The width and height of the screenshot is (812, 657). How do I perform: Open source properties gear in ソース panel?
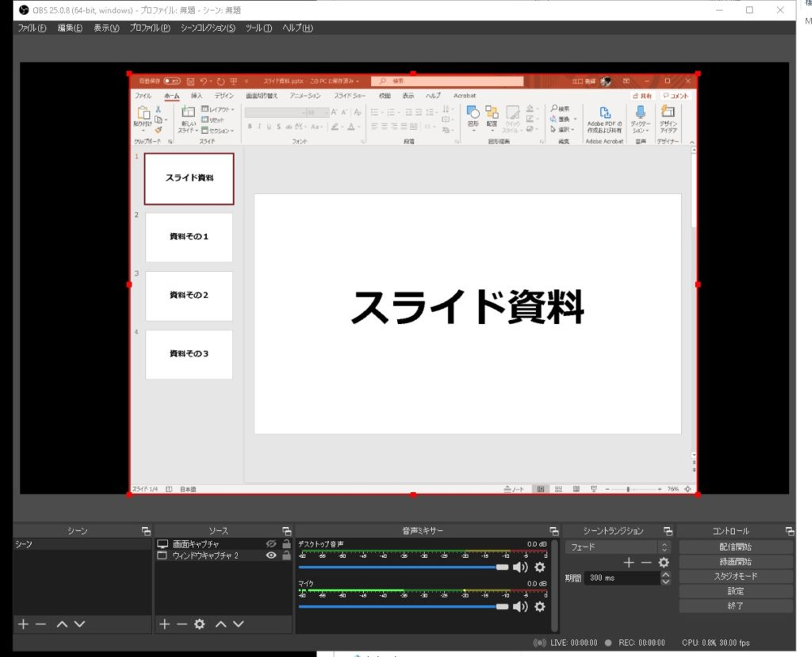[200, 624]
